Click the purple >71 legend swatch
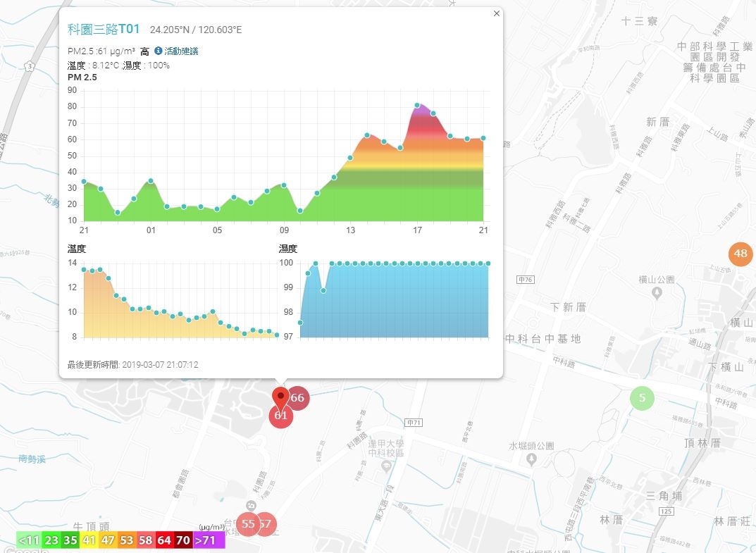The image size is (756, 553). pos(209,540)
